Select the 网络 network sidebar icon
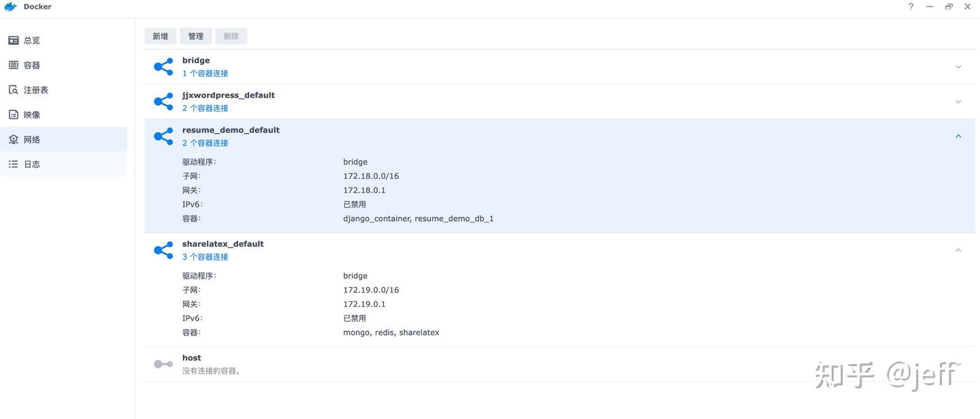 [14, 139]
